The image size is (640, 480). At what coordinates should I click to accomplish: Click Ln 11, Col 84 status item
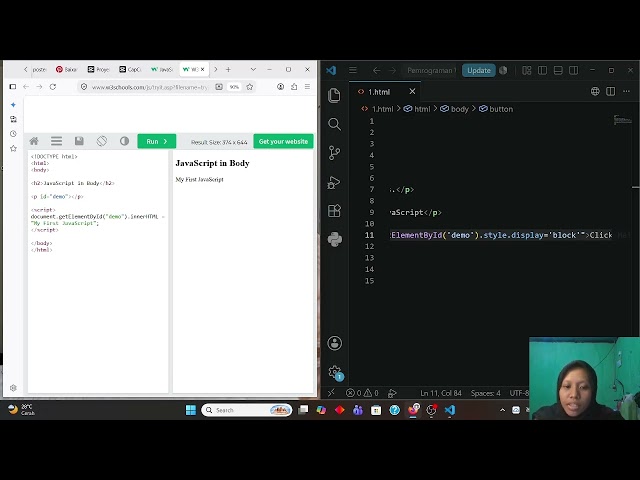click(441, 393)
